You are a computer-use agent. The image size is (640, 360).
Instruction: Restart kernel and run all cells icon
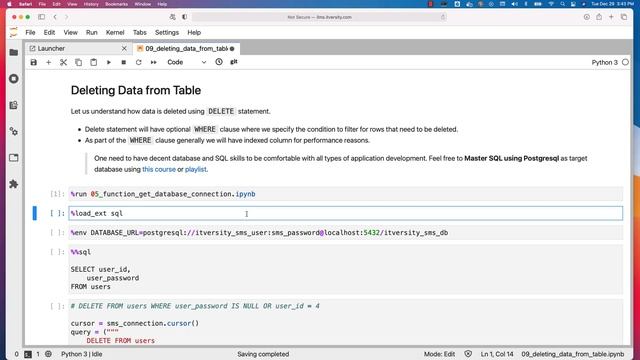coord(153,62)
